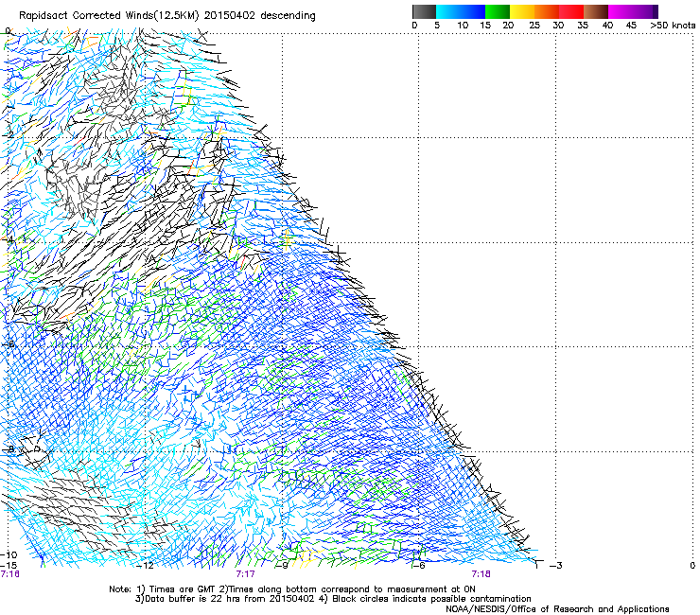
Task: Click the "-9" longitude axis label
Action: point(282,566)
